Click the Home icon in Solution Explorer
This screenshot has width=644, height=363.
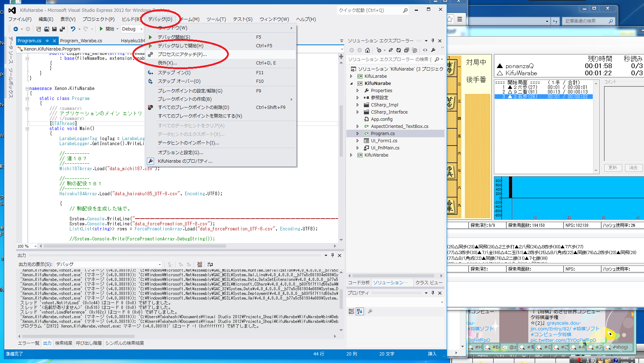[x=367, y=50]
